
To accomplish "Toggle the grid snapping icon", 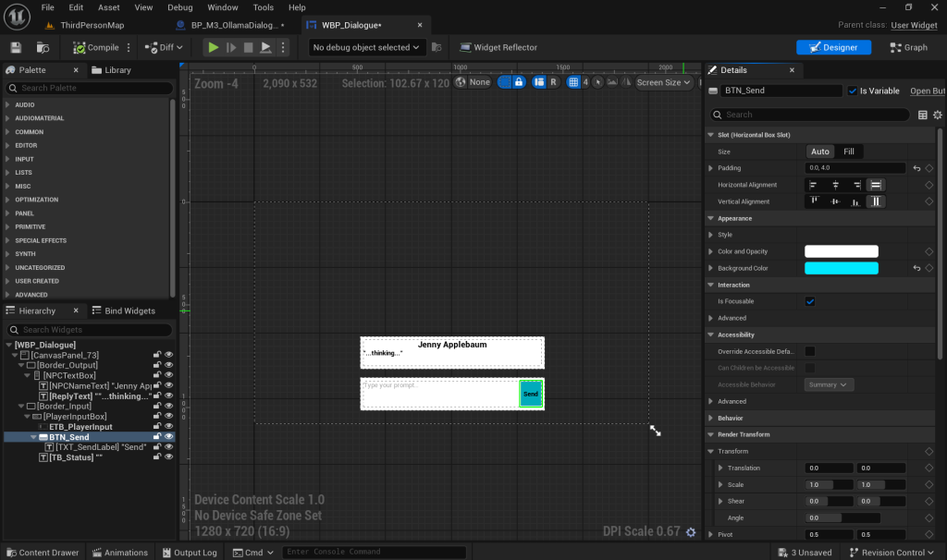I will pyautogui.click(x=573, y=82).
